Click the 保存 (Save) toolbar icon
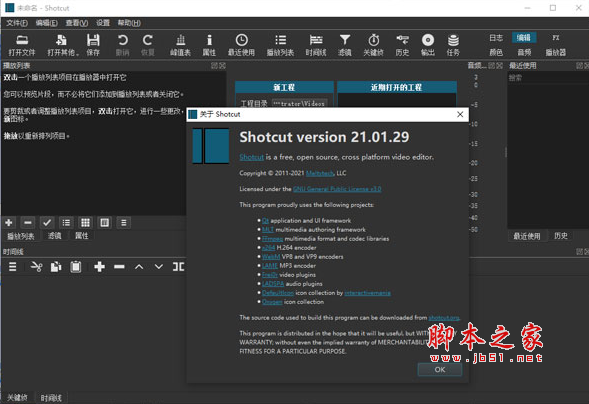 tap(93, 45)
